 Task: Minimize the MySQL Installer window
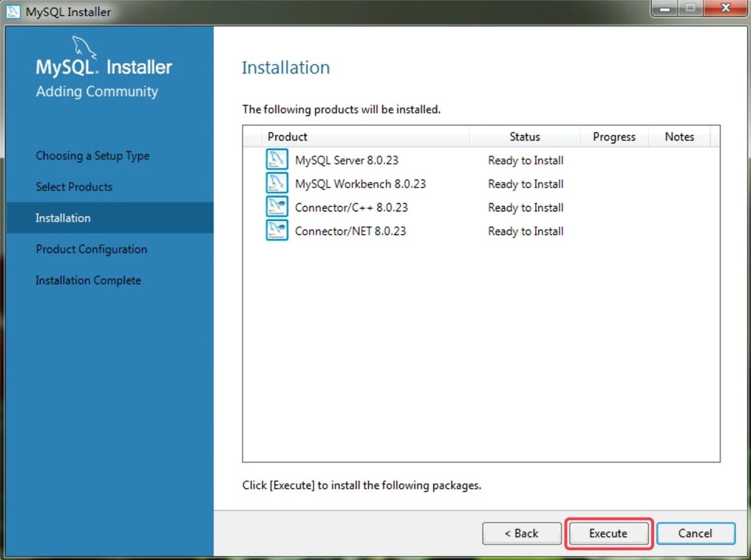click(x=665, y=8)
